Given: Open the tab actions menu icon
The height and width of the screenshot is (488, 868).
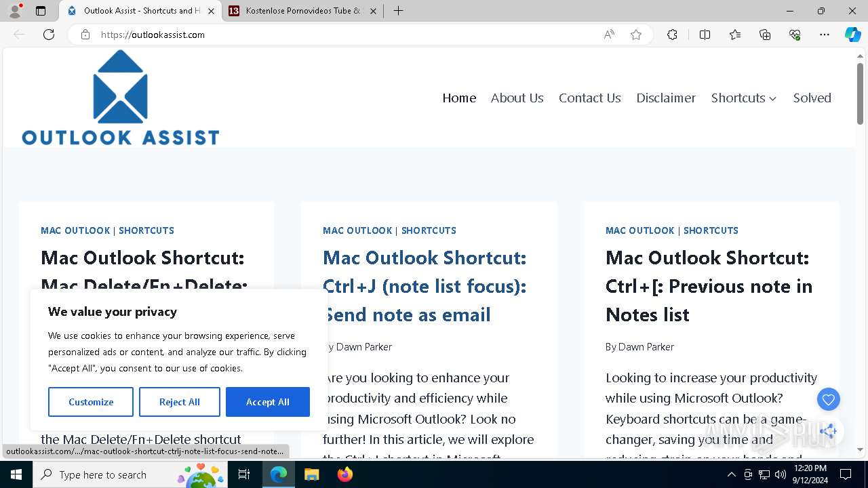Looking at the screenshot, I should (41, 11).
